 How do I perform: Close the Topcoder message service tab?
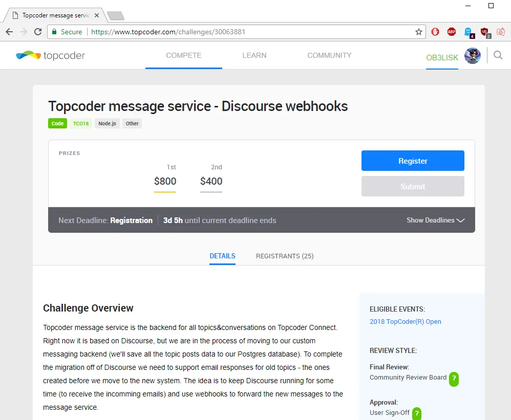[x=97, y=15]
